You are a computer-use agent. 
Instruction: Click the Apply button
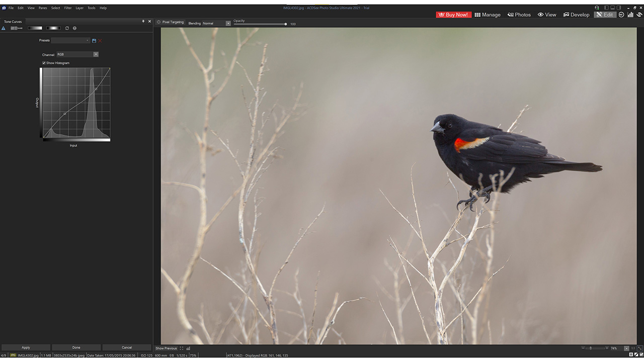25,347
